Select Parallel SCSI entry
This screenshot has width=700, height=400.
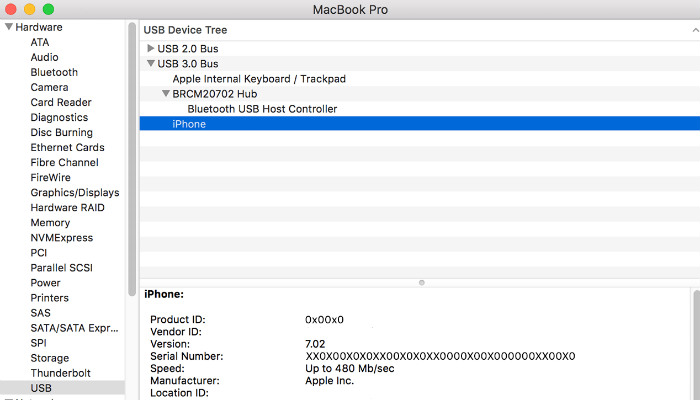coord(62,268)
